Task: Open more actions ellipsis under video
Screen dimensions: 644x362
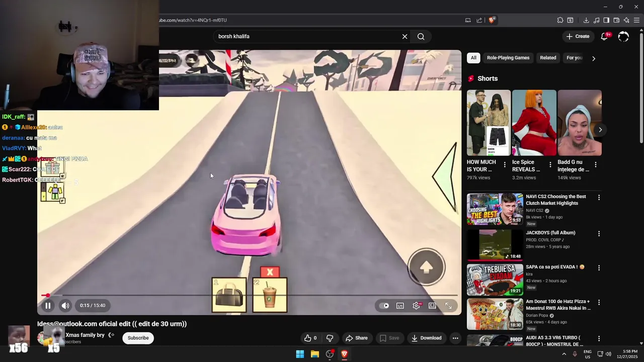Action: (x=455, y=338)
